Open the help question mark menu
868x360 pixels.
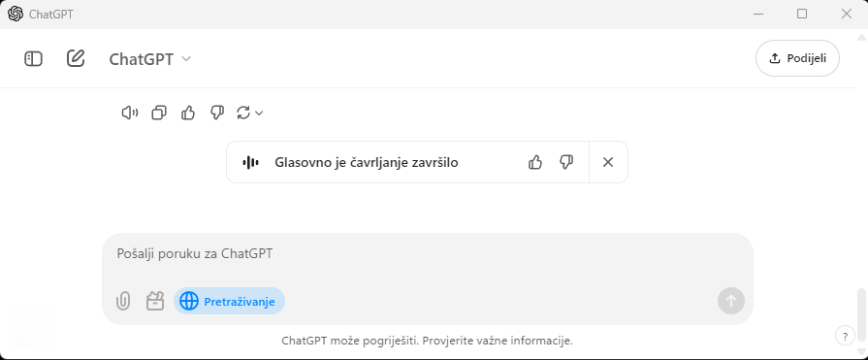tap(845, 336)
